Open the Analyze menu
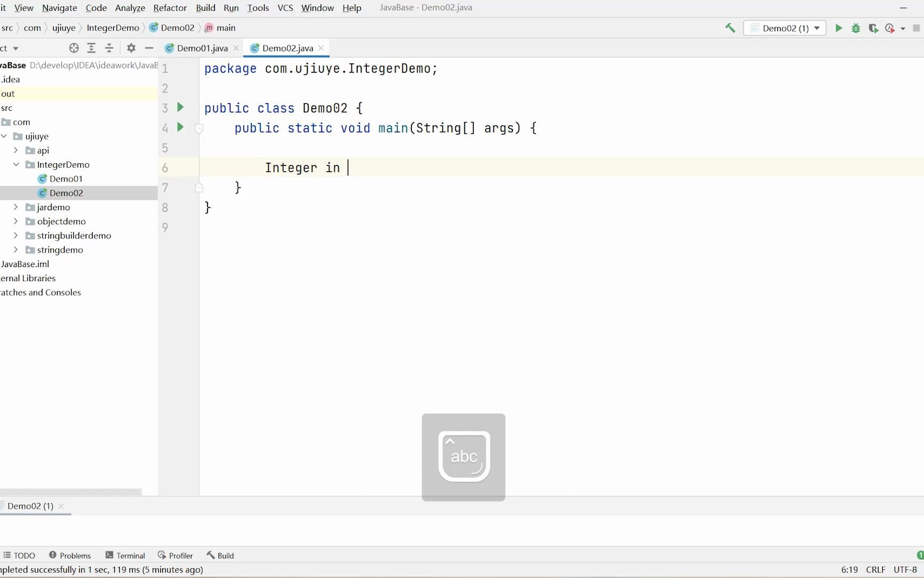The image size is (924, 578). click(130, 7)
